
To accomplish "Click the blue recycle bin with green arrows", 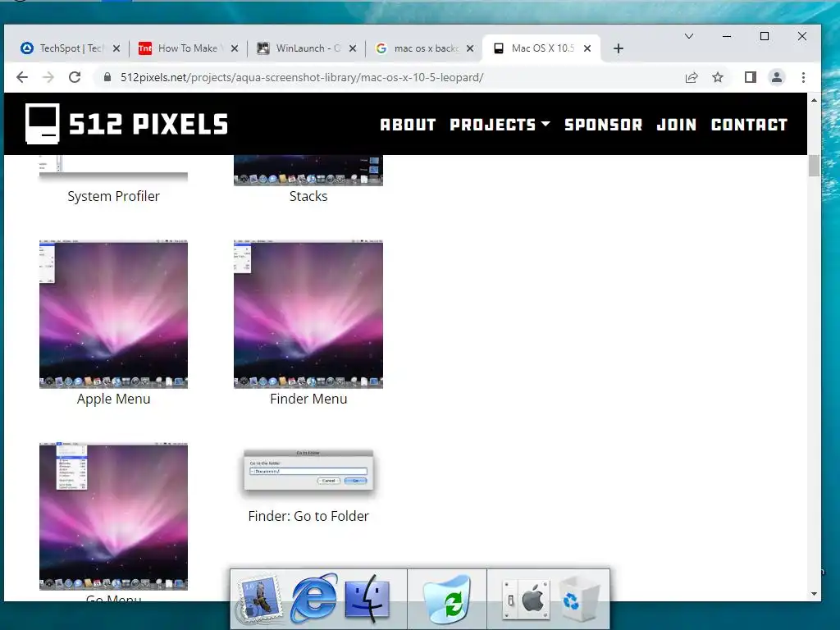I will [x=447, y=599].
